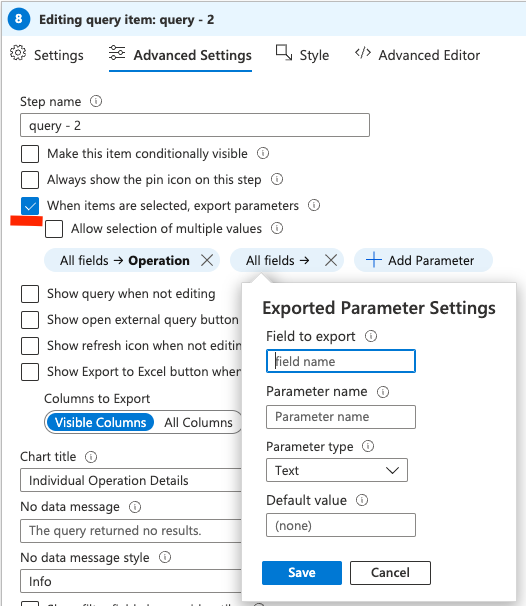Click the info icon next to Step name

point(96,101)
